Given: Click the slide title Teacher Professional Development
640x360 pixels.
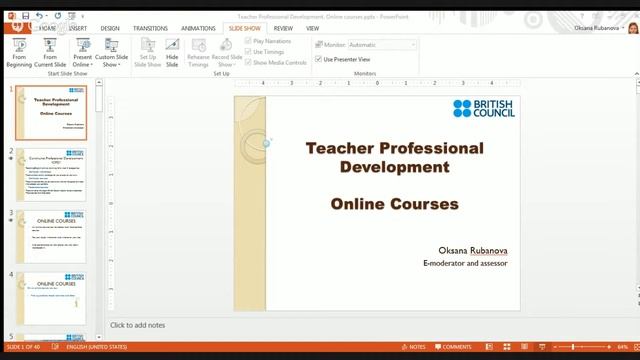Looking at the screenshot, I should click(x=394, y=157).
